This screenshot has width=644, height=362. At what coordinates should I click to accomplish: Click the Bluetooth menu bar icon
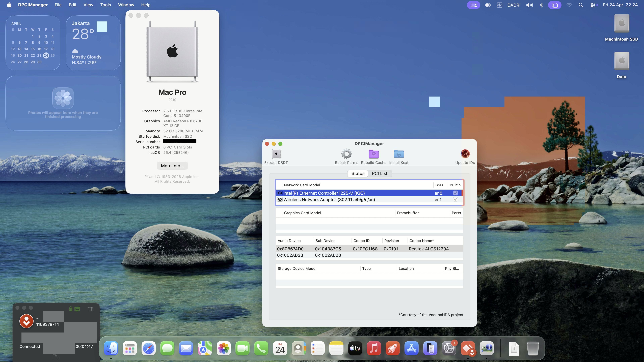(541, 5)
